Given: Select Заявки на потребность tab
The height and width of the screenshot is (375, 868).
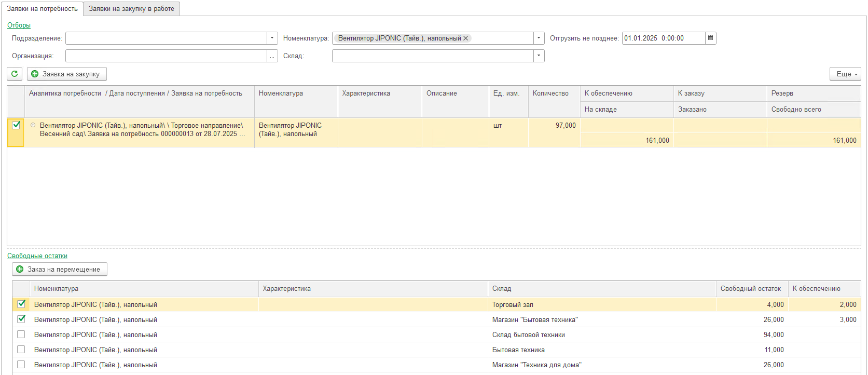Looking at the screenshot, I should (42, 9).
